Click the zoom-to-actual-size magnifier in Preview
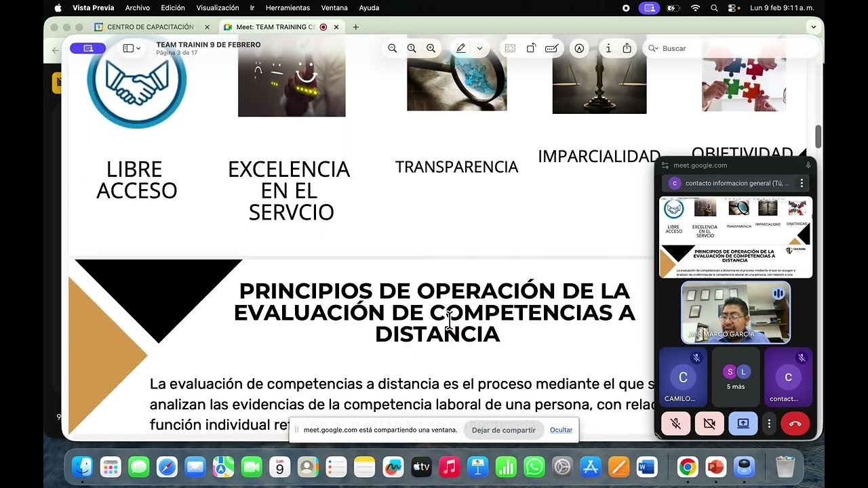Image resolution: width=868 pixels, height=488 pixels. 412,48
